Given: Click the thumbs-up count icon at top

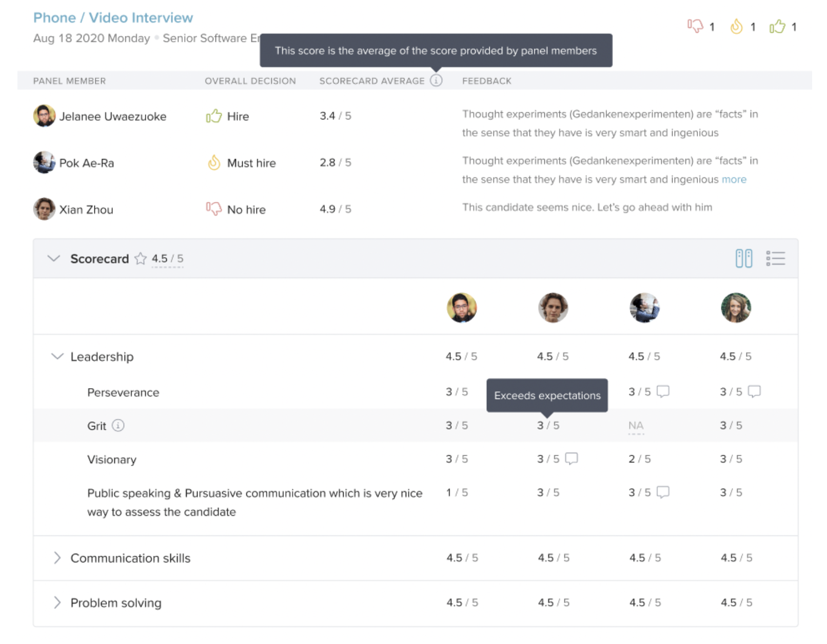Looking at the screenshot, I should 777,26.
